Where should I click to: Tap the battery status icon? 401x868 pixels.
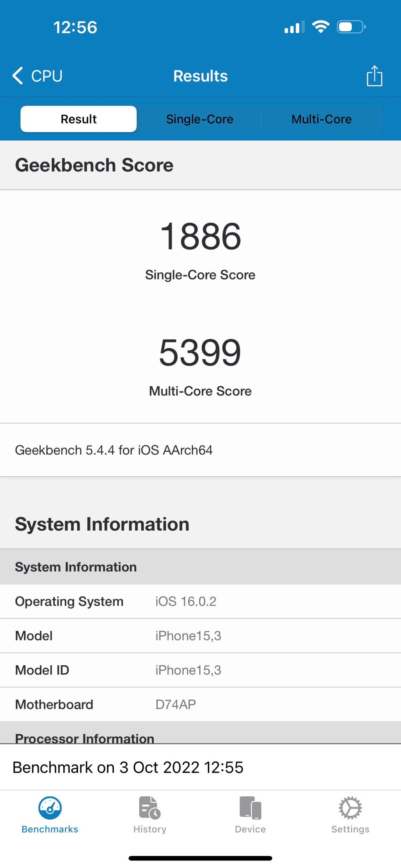[x=351, y=27]
